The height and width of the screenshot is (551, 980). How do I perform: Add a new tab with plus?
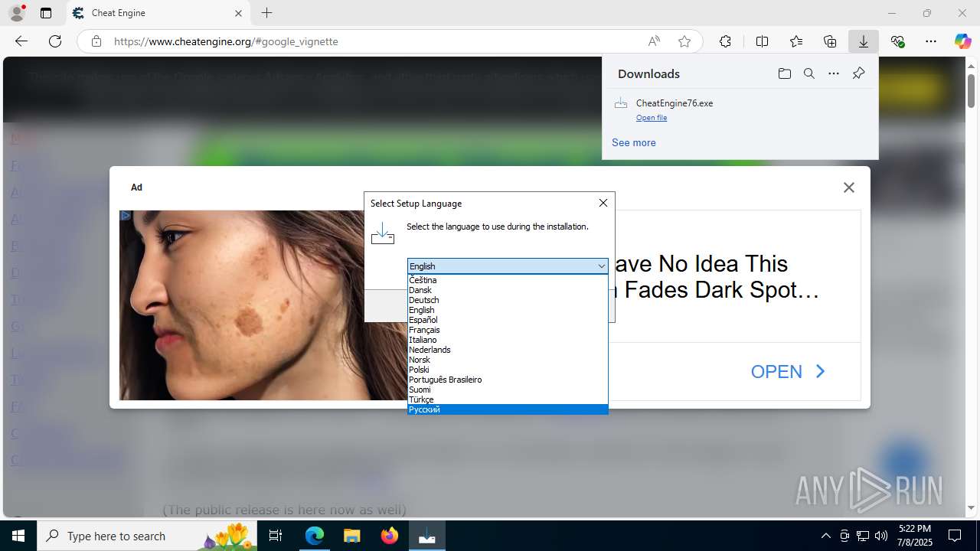(266, 13)
